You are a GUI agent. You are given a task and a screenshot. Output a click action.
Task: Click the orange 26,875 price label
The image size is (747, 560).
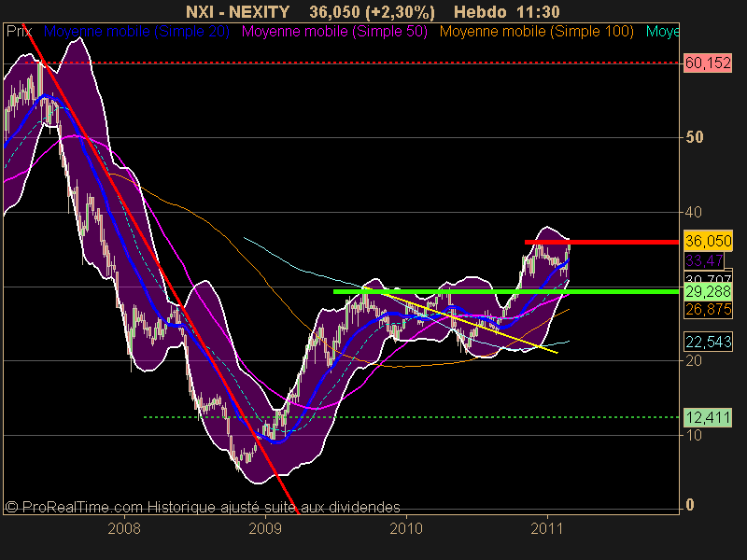tap(708, 310)
